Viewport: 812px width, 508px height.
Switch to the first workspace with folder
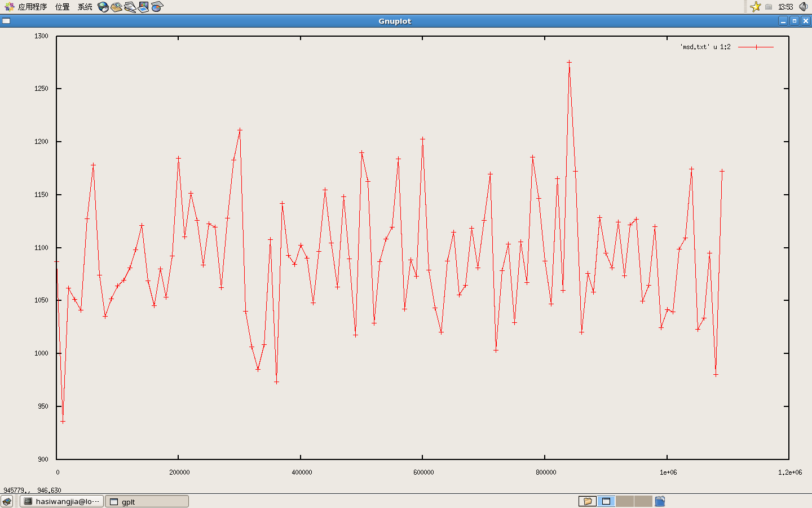coord(588,501)
